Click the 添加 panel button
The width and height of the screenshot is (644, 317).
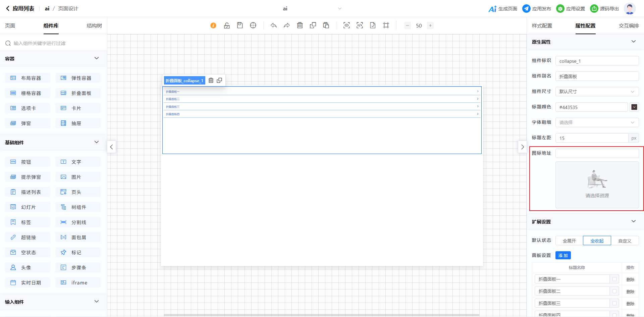[x=563, y=256]
